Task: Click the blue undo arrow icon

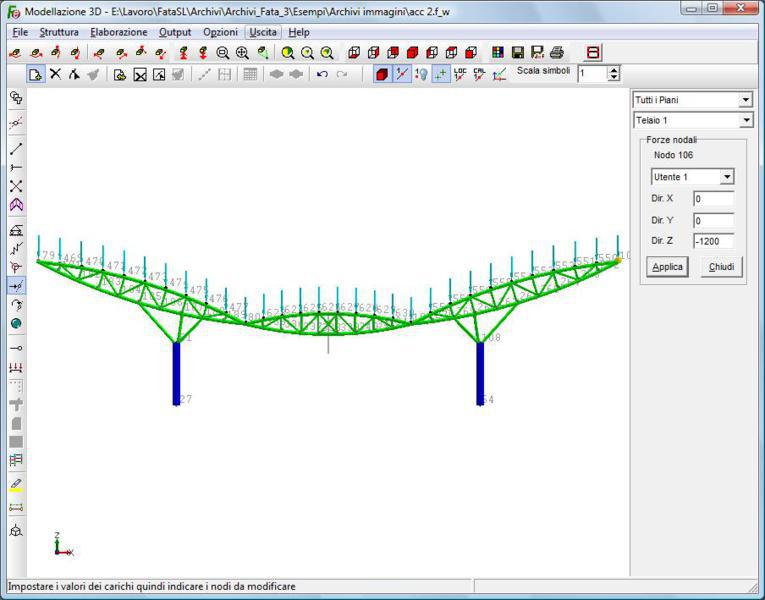Action: [322, 74]
